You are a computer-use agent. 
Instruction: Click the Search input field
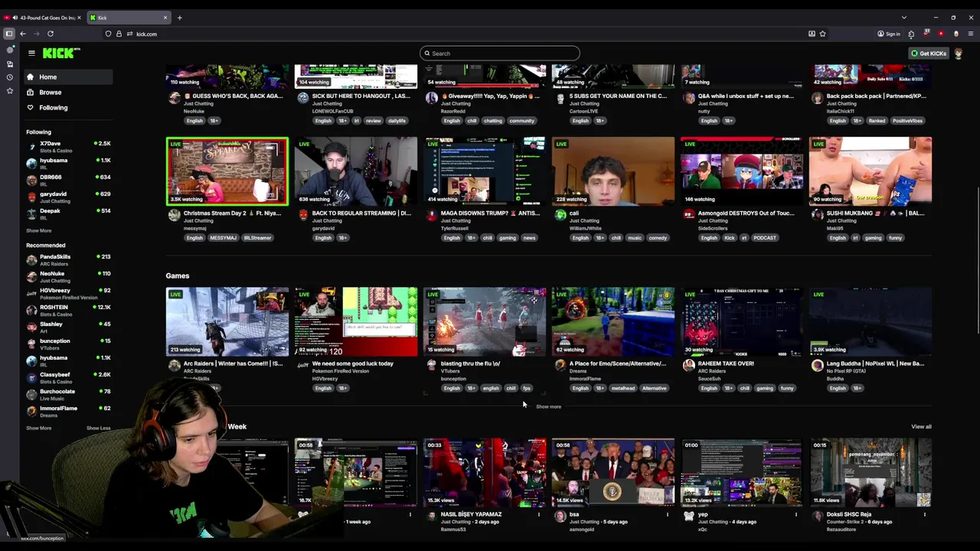pos(499,54)
